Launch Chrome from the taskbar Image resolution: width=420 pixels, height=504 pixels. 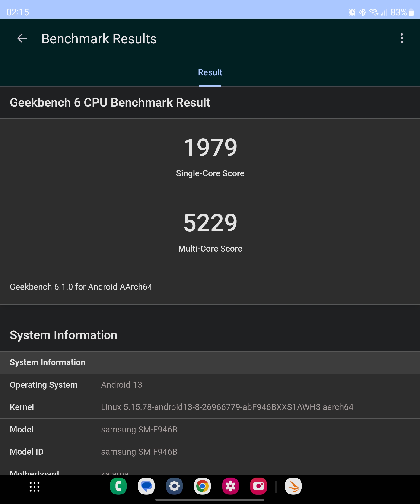point(202,486)
